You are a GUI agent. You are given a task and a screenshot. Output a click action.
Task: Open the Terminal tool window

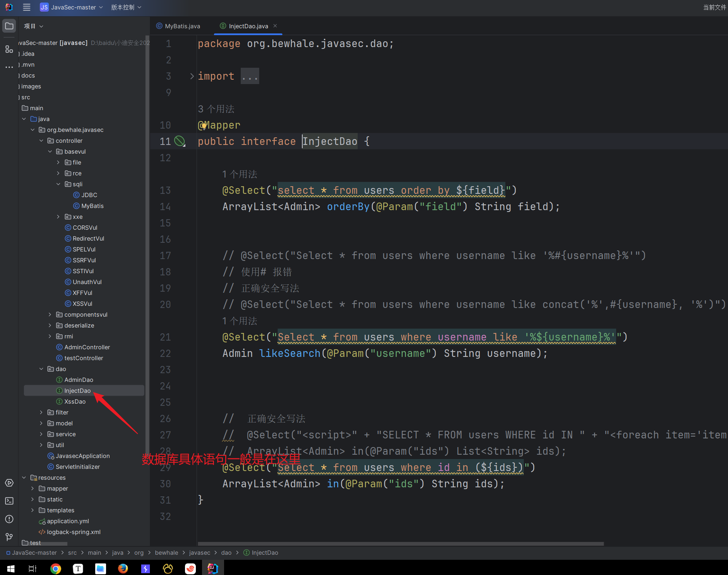coord(9,501)
